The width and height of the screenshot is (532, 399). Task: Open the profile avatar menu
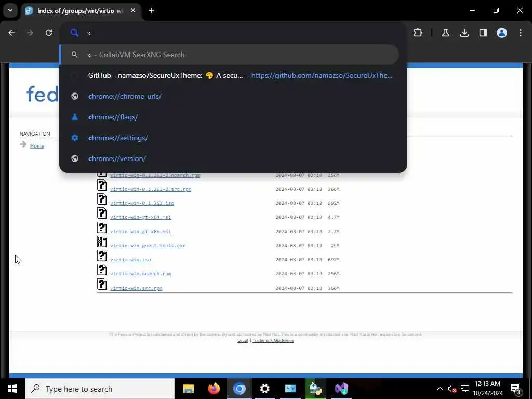501,33
